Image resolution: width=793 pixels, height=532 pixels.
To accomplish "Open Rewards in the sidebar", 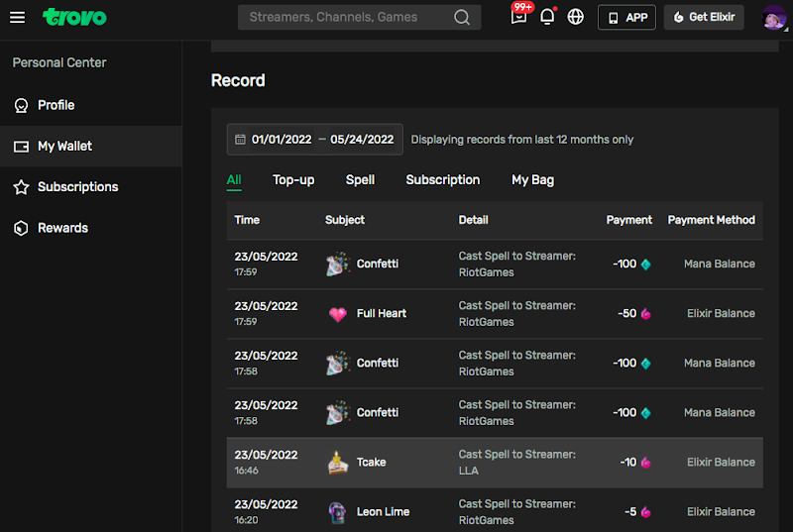I will 62,228.
